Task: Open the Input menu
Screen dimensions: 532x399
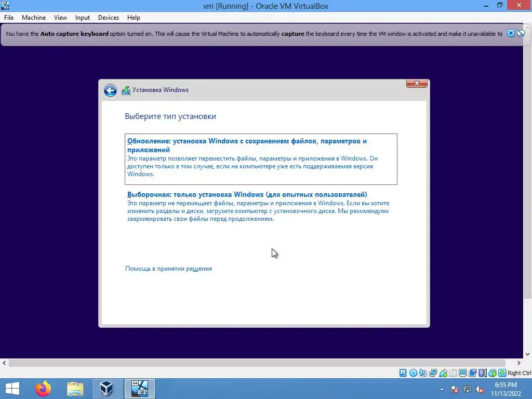Action: point(83,18)
